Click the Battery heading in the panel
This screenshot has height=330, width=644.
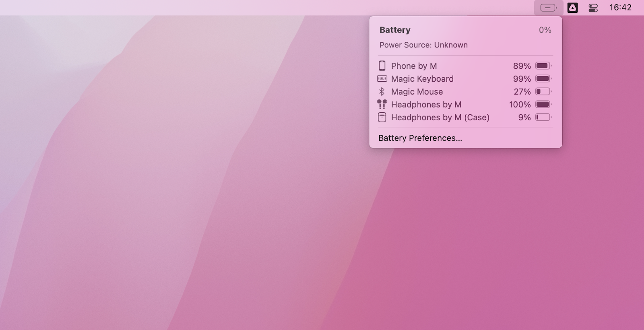[395, 30]
